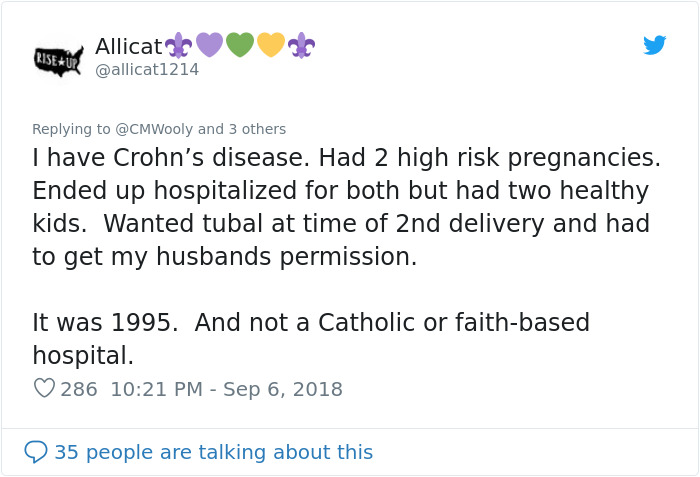Image resolution: width=700 pixels, height=477 pixels.
Task: Click the speech bubble conversation icon
Action: (x=36, y=452)
